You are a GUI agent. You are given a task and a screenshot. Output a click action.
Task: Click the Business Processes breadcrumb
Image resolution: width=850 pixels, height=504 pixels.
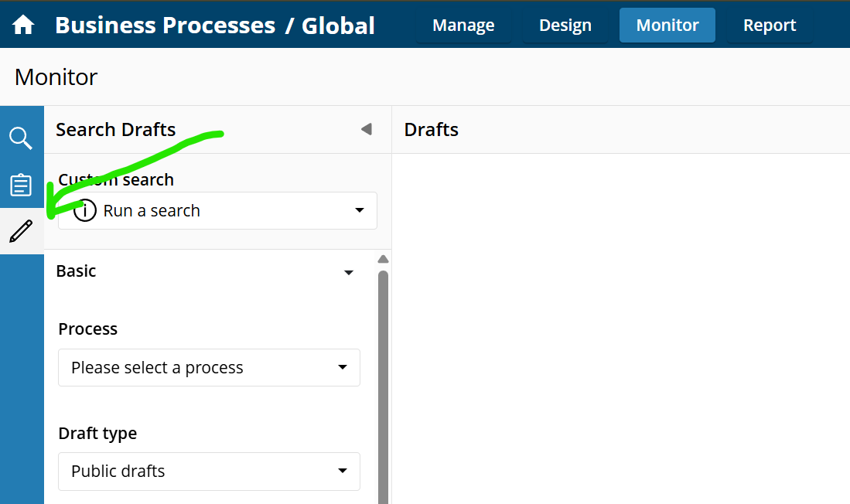point(166,26)
